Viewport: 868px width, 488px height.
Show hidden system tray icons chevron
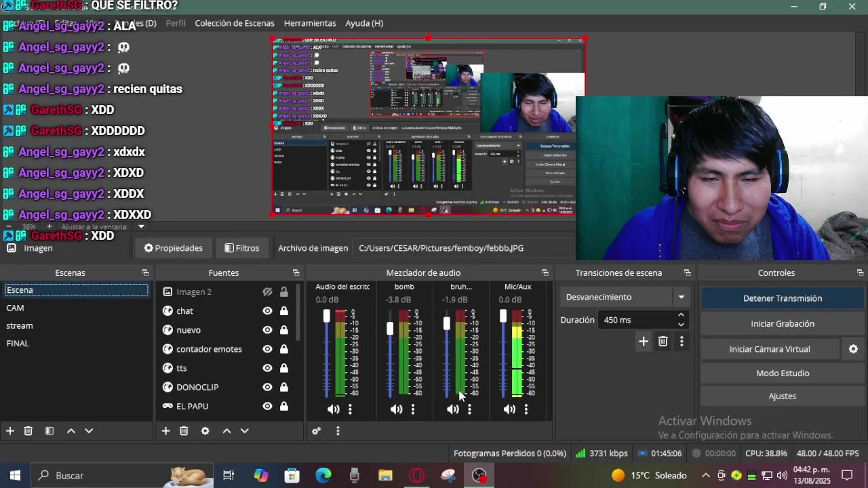tap(705, 475)
